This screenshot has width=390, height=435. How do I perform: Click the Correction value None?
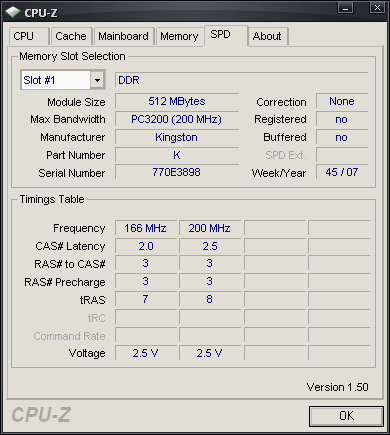tap(342, 101)
